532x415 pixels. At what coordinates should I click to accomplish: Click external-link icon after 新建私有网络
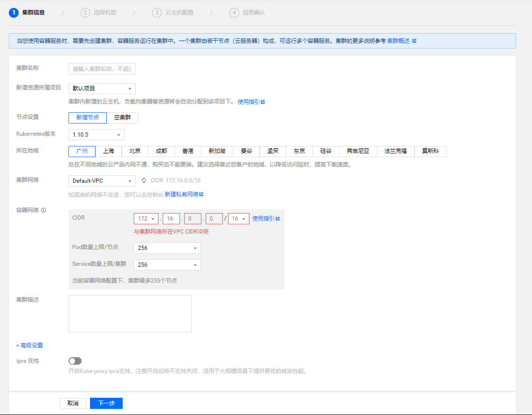pyautogui.click(x=201, y=194)
